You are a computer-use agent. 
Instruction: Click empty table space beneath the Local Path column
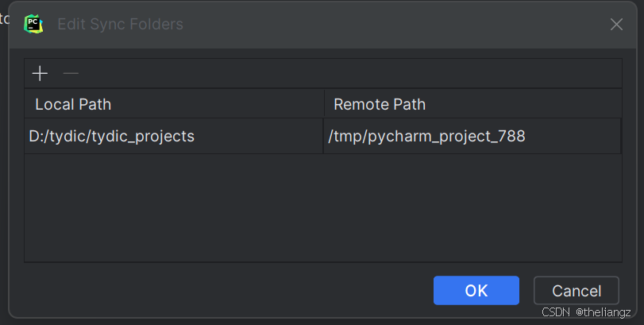pyautogui.click(x=174, y=207)
